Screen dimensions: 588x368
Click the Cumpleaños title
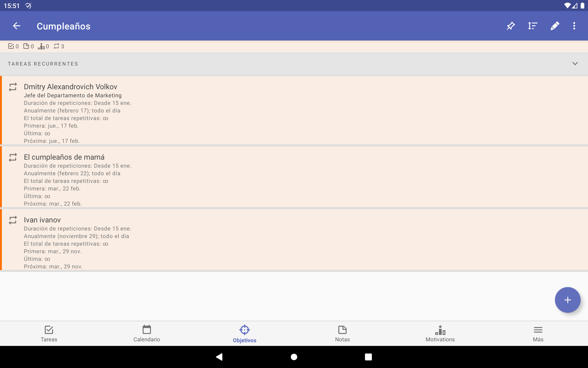63,26
